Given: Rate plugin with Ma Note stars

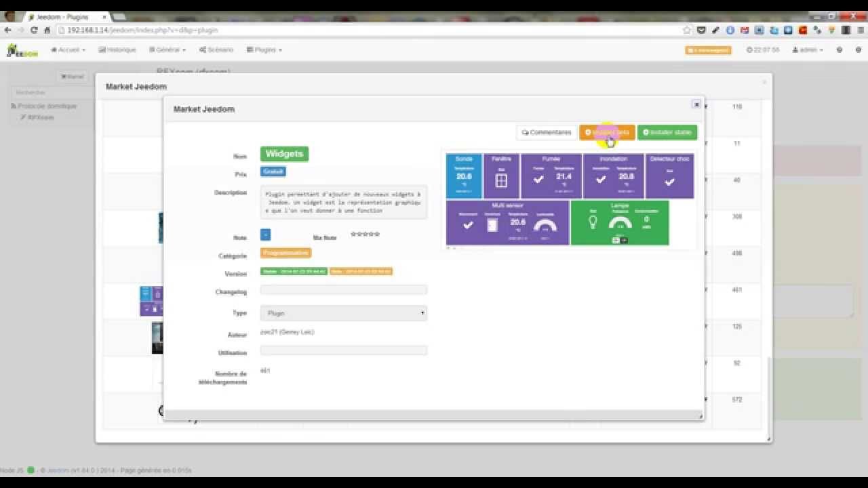Looking at the screenshot, I should [x=365, y=235].
